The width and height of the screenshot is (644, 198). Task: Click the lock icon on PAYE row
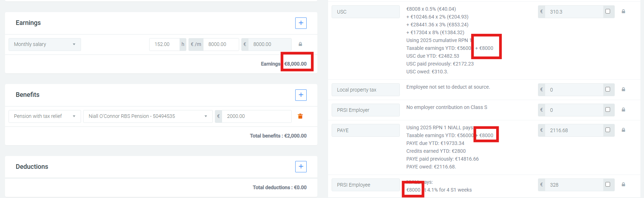coord(623,130)
